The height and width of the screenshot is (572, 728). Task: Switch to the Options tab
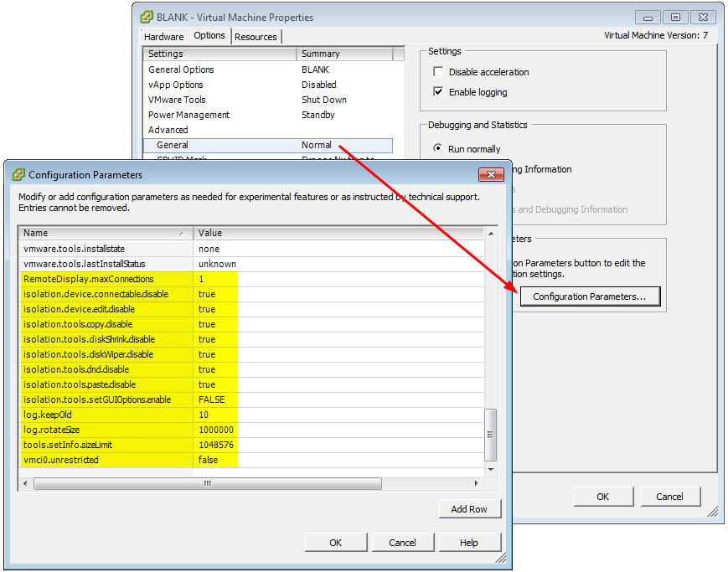(209, 35)
